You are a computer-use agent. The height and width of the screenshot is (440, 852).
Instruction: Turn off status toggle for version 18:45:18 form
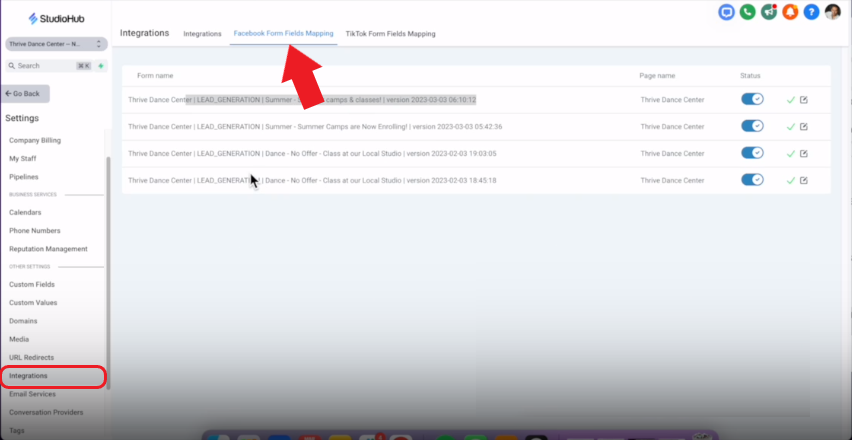pyautogui.click(x=753, y=180)
